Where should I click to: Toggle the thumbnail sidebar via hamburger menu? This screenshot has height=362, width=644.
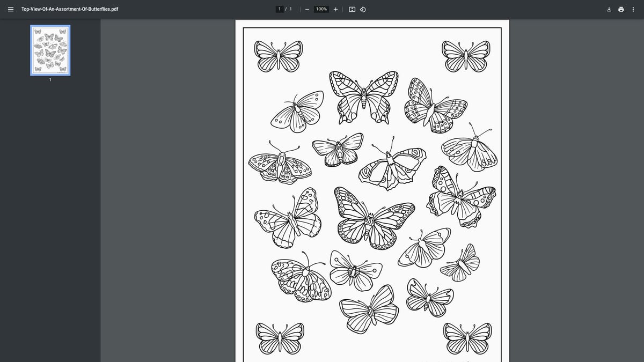[11, 9]
